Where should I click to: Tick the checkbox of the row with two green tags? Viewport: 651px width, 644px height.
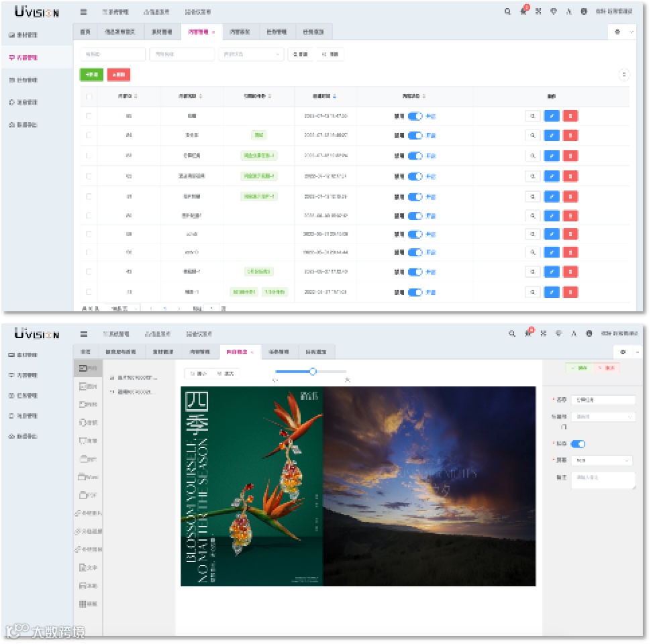click(x=89, y=292)
